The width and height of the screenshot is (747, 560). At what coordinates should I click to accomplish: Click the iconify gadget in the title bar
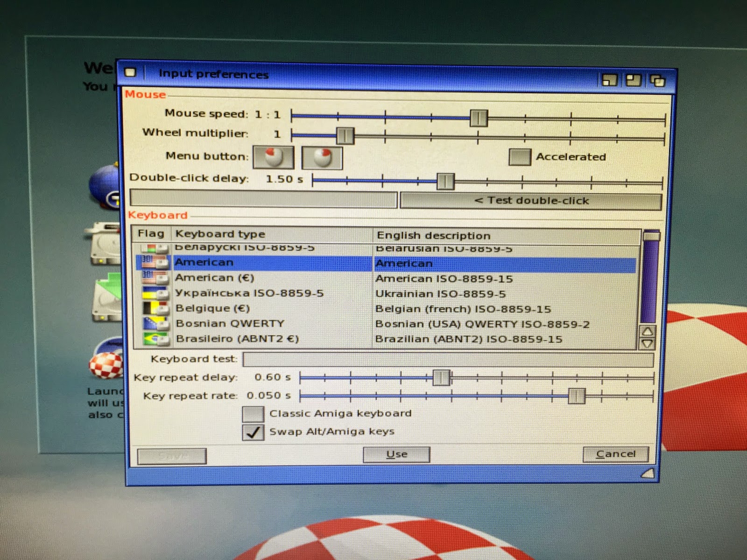pyautogui.click(x=609, y=80)
